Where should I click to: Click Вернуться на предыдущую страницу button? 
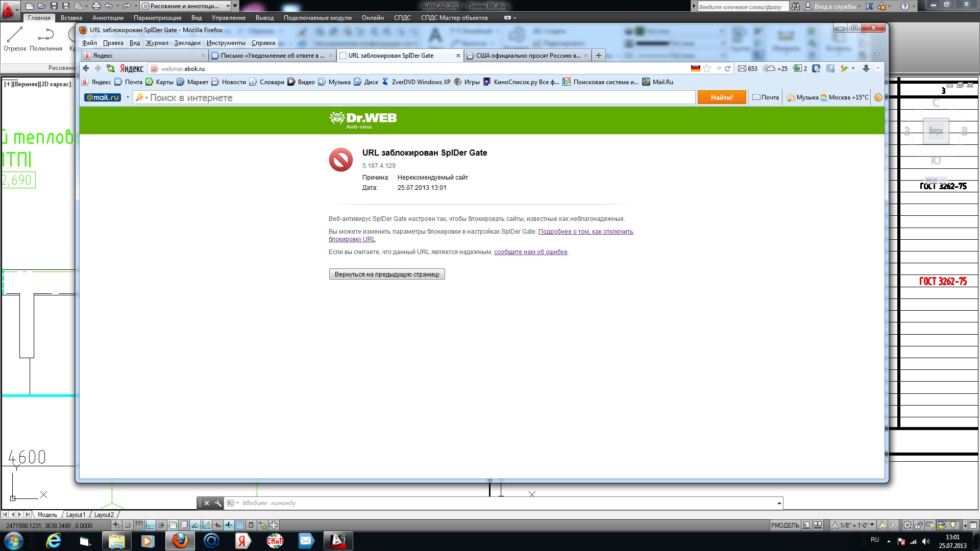(x=387, y=274)
